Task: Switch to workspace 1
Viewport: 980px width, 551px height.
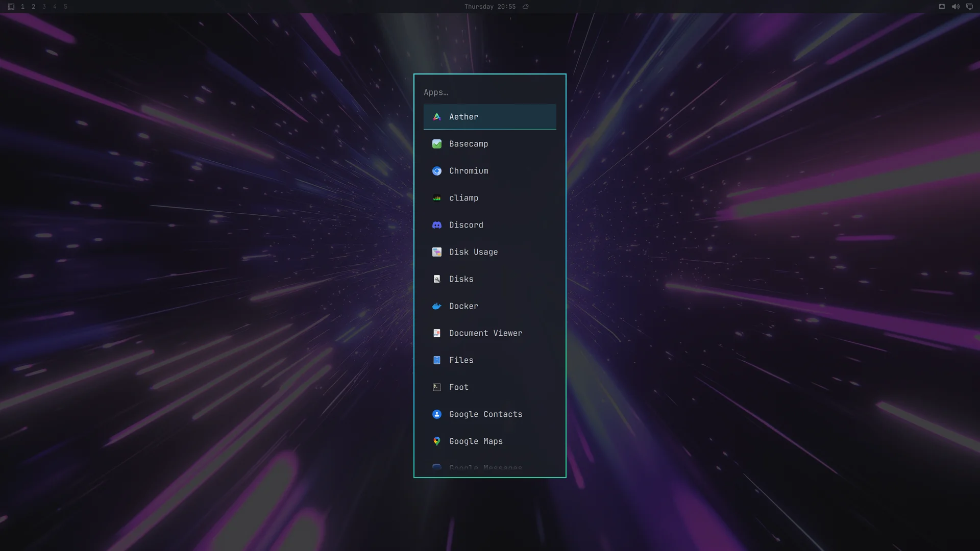Action: point(22,7)
